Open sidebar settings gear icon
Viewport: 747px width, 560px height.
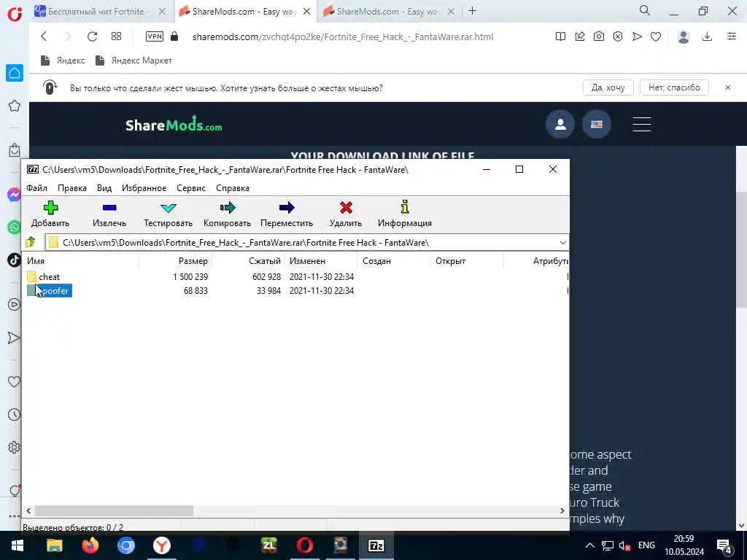[15, 447]
